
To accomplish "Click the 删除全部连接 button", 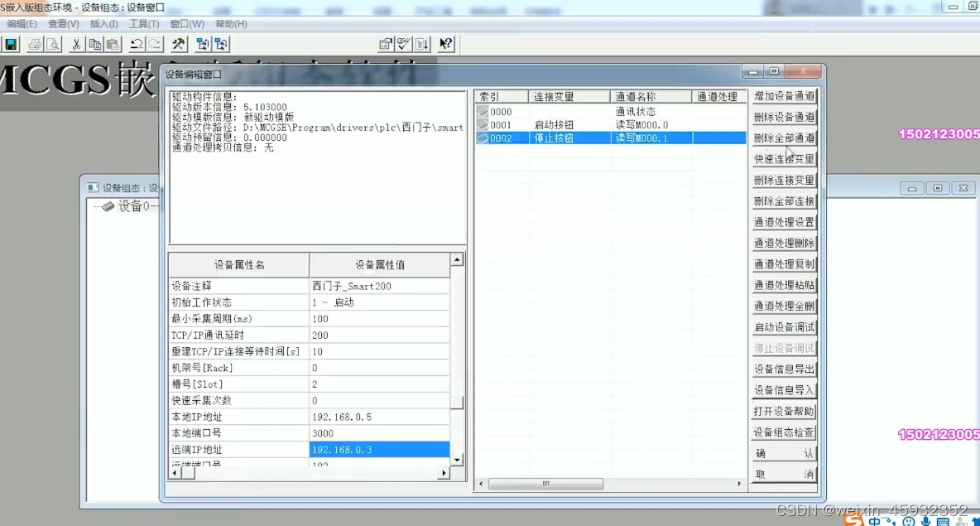I will pos(784,200).
